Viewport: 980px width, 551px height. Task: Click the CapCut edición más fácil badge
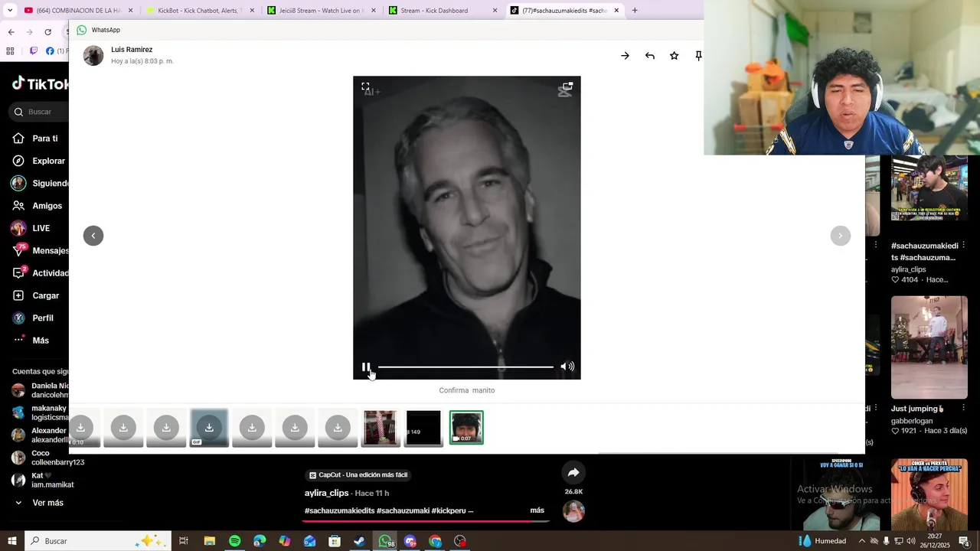pyautogui.click(x=358, y=474)
